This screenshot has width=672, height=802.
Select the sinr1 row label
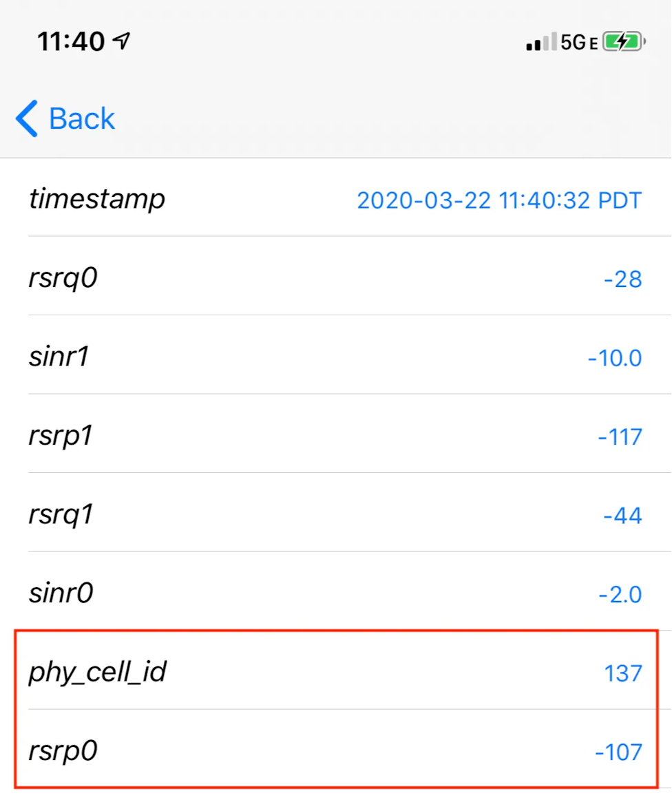59,357
